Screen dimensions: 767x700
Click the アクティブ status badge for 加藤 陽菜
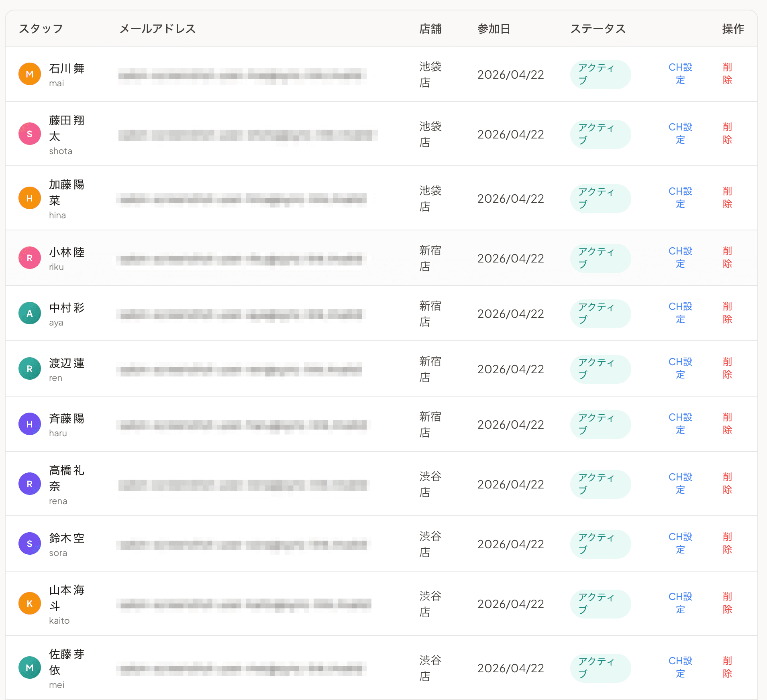coord(600,198)
